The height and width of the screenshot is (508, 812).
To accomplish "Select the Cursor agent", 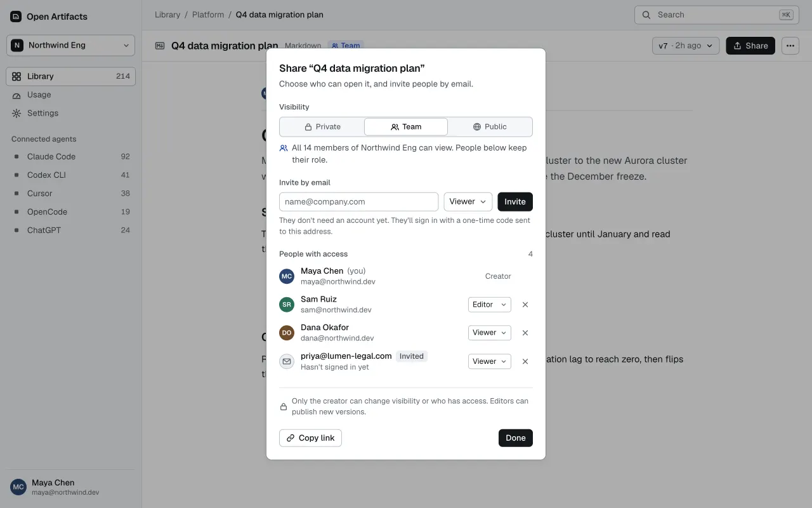I will click(x=71, y=193).
